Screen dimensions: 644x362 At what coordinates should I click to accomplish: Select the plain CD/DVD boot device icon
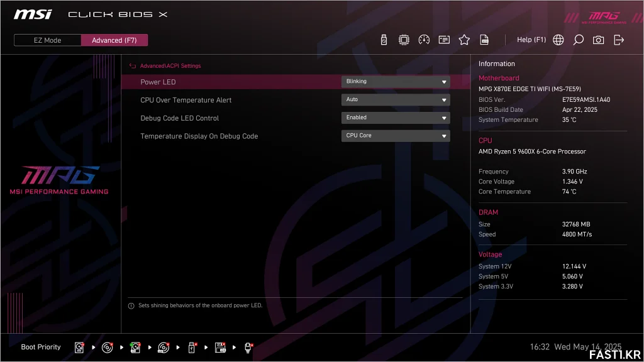point(107,348)
